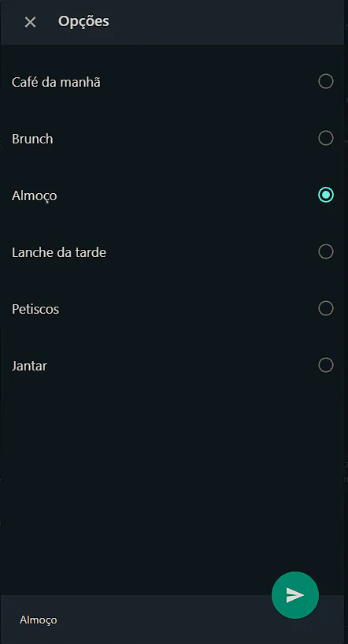Select the Jantar radio button
This screenshot has height=644, width=348.
326,365
